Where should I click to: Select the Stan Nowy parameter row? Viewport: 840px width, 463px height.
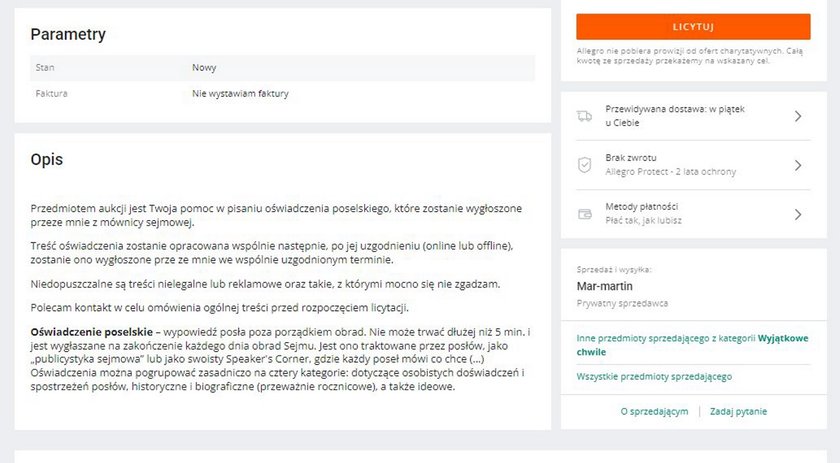pos(282,68)
